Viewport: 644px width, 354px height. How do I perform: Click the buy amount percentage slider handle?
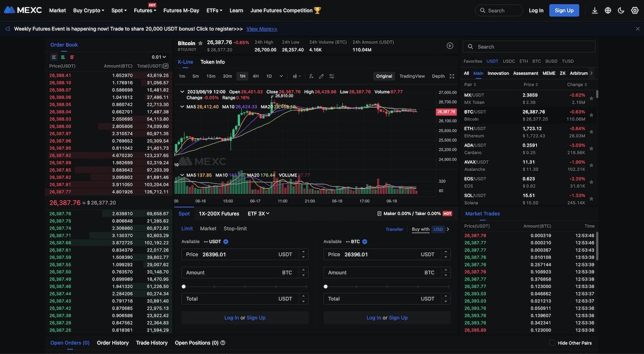[184, 287]
